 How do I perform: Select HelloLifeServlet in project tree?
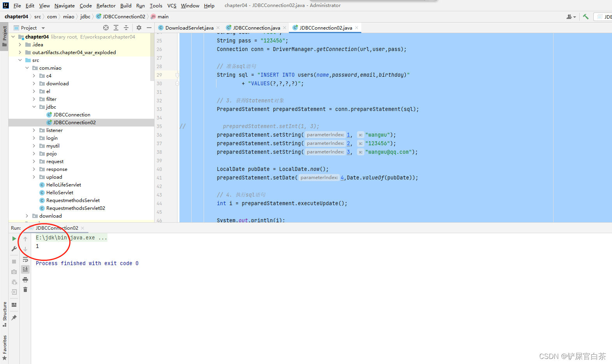pos(63,185)
